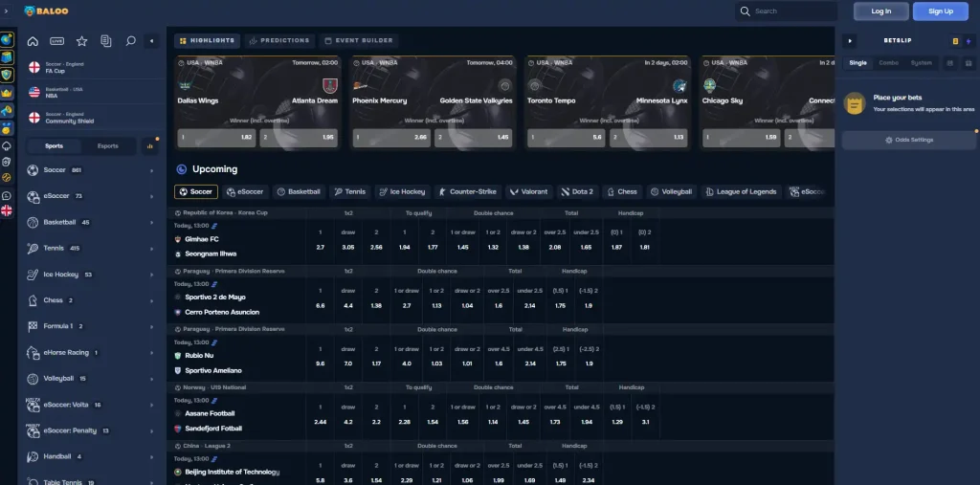Bet on Golden State Valkyries at 1.45
The width and height of the screenshot is (980, 485).
coord(473,138)
